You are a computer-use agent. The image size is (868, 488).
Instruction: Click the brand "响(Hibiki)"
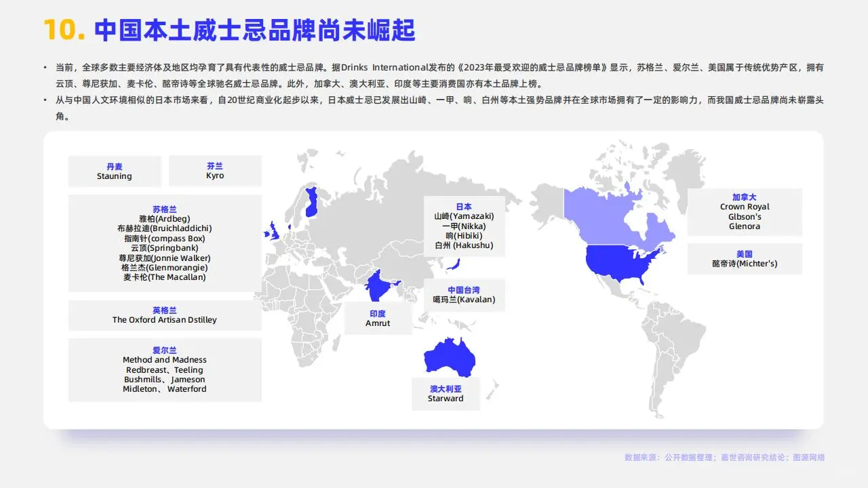(464, 236)
